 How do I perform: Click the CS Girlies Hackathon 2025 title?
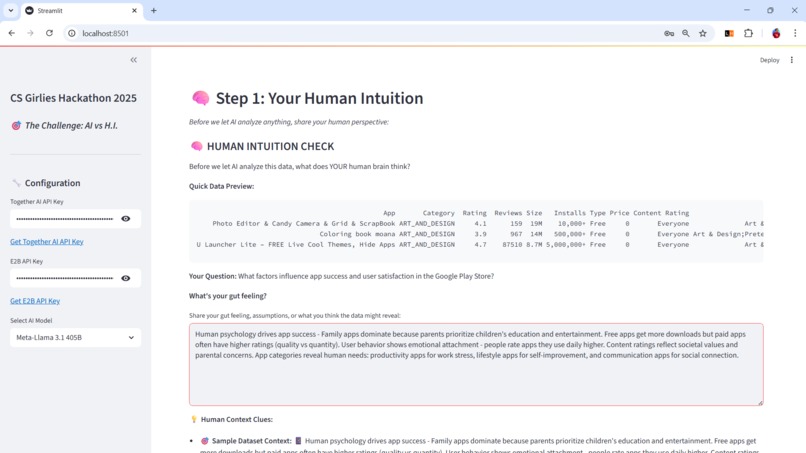(x=74, y=98)
